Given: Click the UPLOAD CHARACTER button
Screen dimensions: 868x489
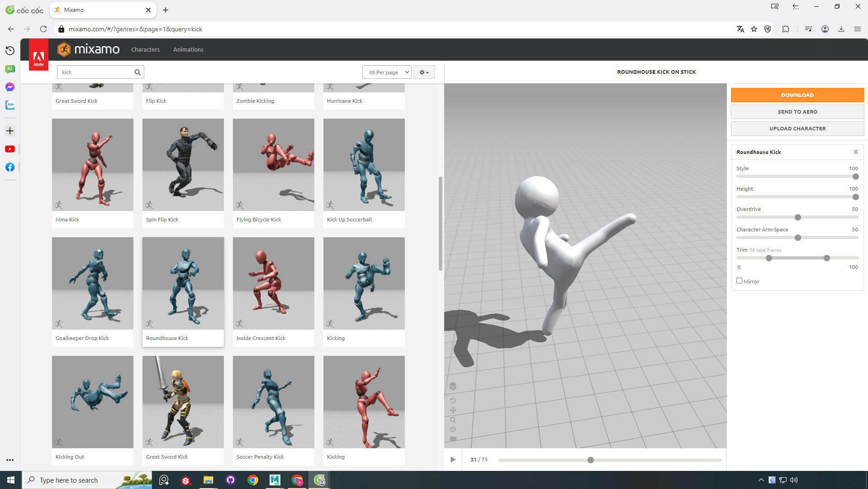Looking at the screenshot, I should point(797,129).
